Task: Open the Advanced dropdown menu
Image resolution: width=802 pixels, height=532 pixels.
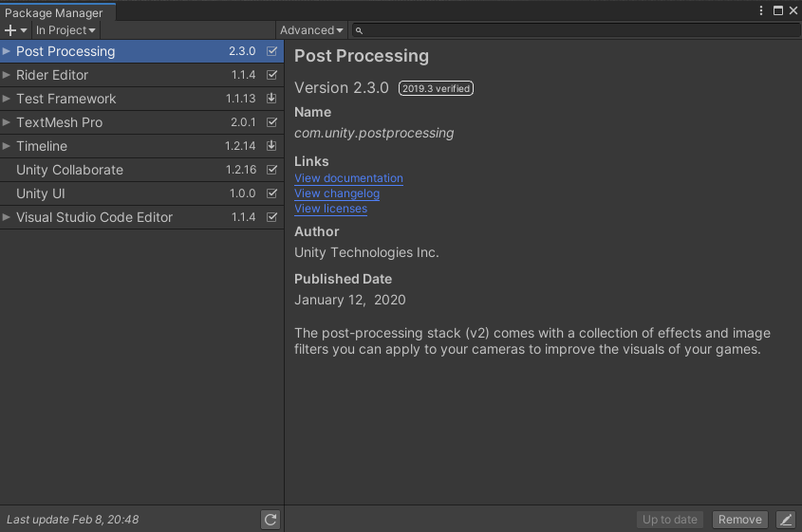Action: [x=311, y=30]
